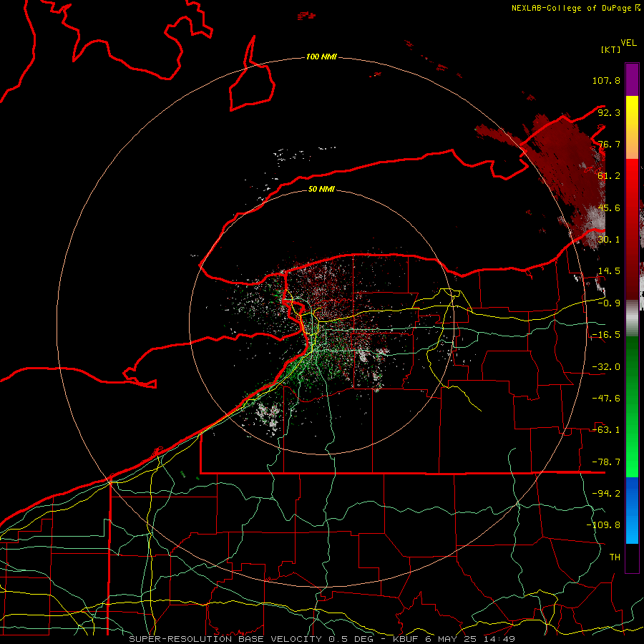Select the -94.2 scale value
The width and height of the screenshot is (644, 644).
(x=606, y=494)
